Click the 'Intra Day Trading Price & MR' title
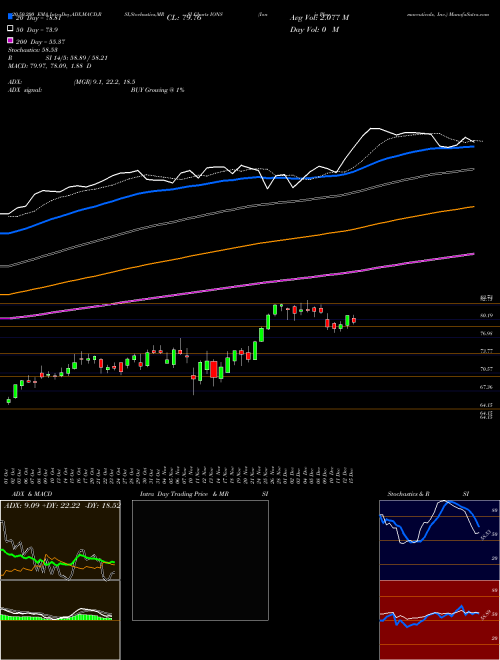This screenshot has height=660, width=500. tap(184, 494)
